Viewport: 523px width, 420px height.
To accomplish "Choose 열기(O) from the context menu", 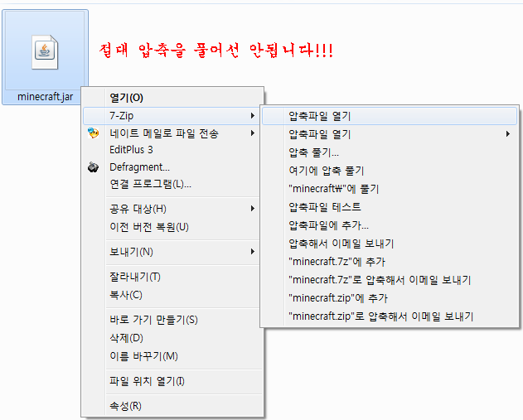I will (172, 98).
